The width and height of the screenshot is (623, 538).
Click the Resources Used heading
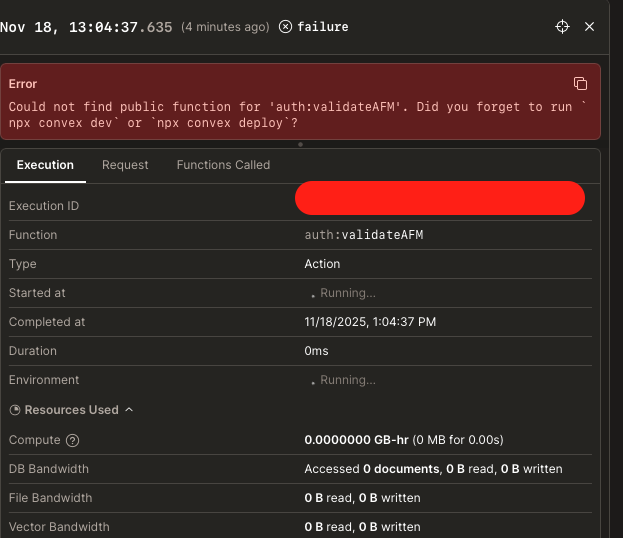click(72, 410)
